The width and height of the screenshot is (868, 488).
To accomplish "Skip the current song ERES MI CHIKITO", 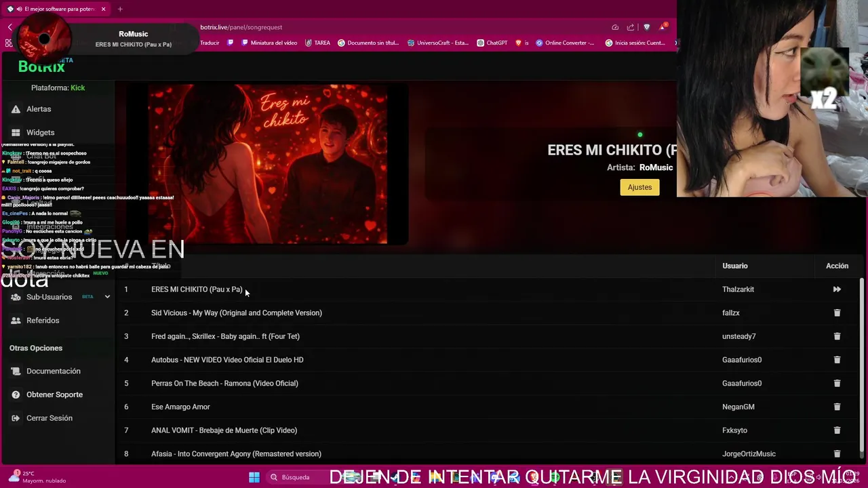I will coord(837,289).
